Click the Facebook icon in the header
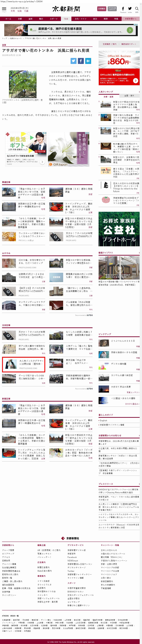 (x=123, y=9)
